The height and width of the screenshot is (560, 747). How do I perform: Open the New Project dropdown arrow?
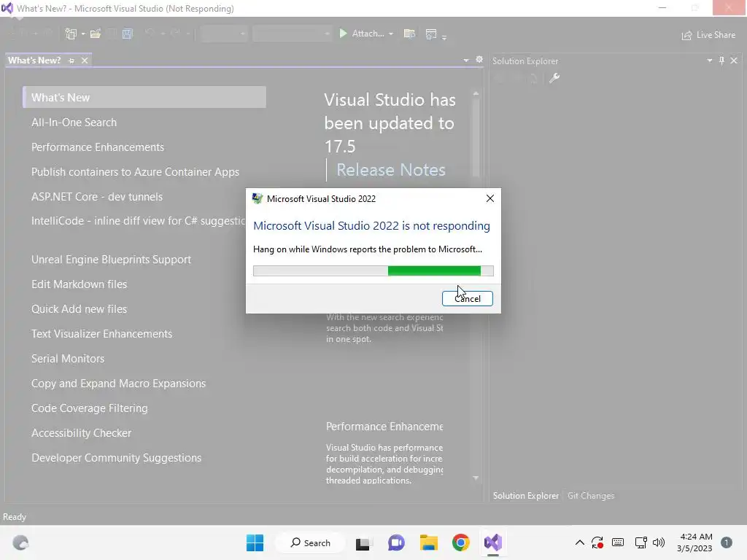[83, 34]
